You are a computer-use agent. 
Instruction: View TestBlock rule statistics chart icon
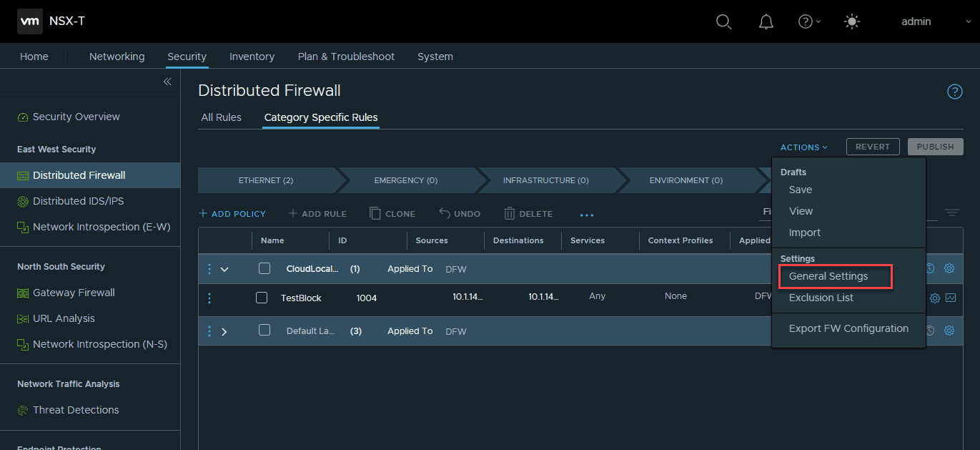coord(951,298)
